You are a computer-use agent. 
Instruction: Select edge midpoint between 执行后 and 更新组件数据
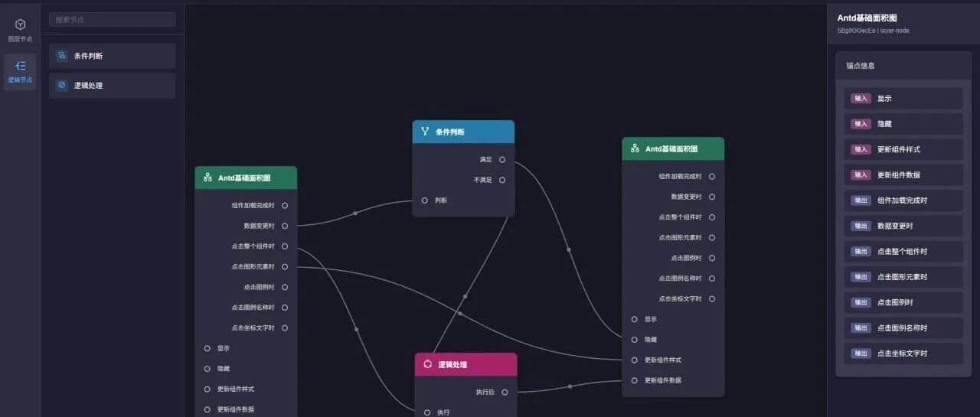pos(570,386)
